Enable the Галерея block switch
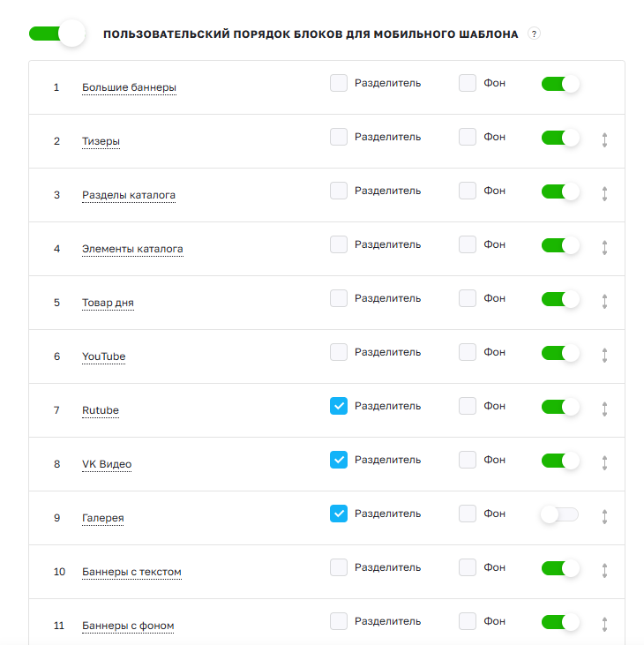Screen dimensions: 644x645 point(559,514)
